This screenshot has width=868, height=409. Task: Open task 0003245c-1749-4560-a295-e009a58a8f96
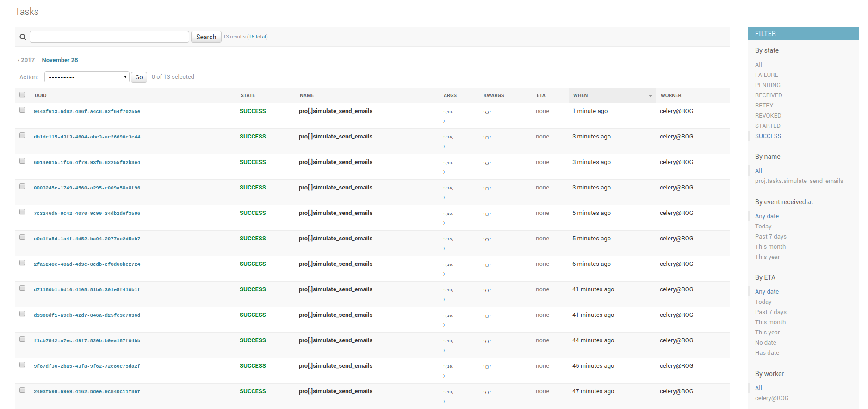(x=87, y=188)
